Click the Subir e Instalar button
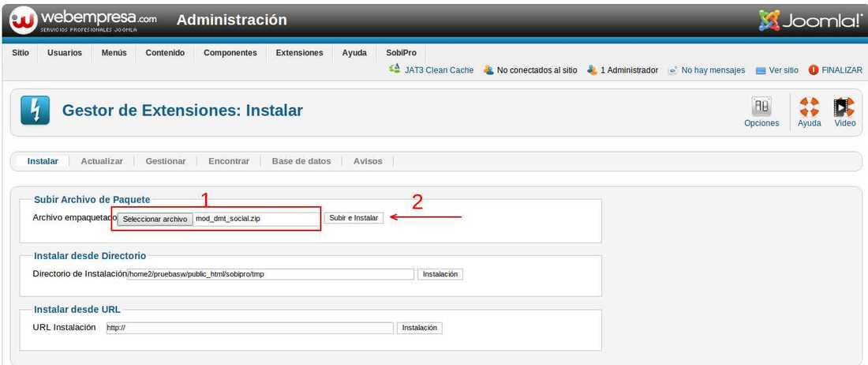 [x=354, y=218]
